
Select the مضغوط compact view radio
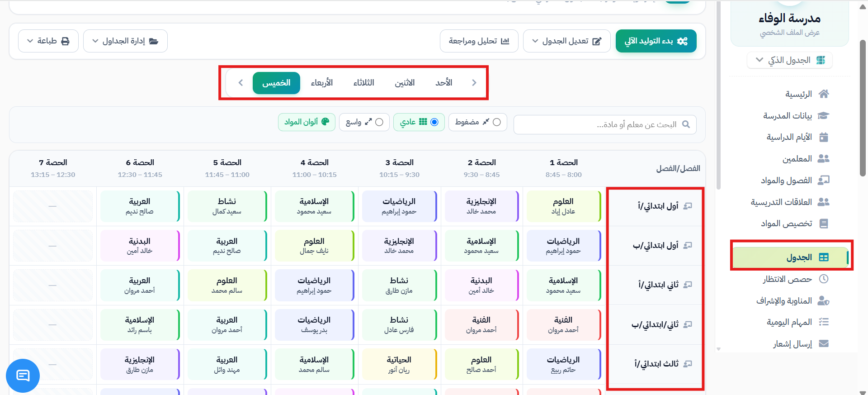pos(497,122)
